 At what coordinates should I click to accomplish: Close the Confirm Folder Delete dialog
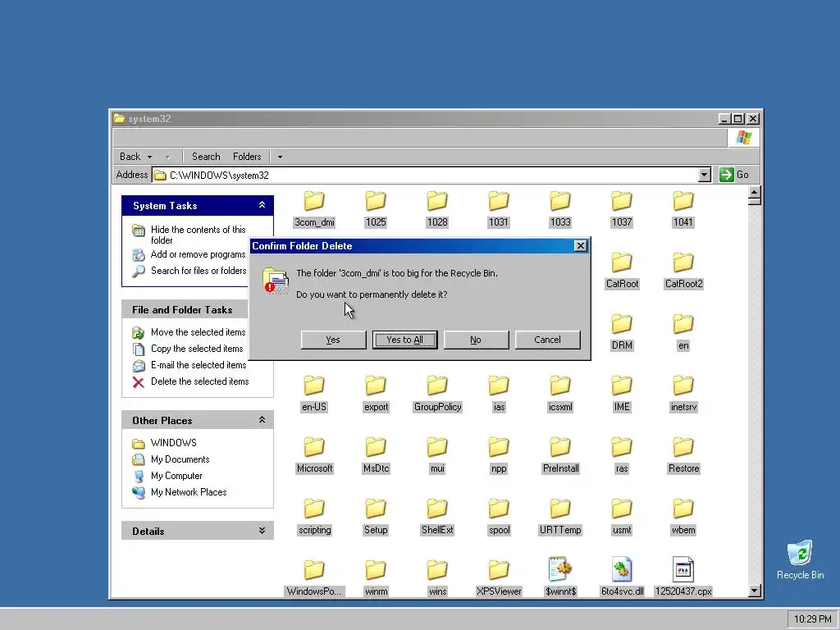(580, 246)
